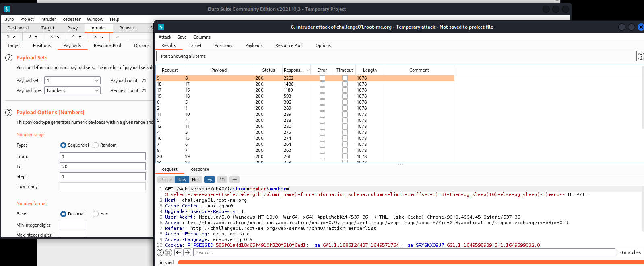Open Save menu in attack window
This screenshot has width=644, height=266.
pyautogui.click(x=182, y=37)
